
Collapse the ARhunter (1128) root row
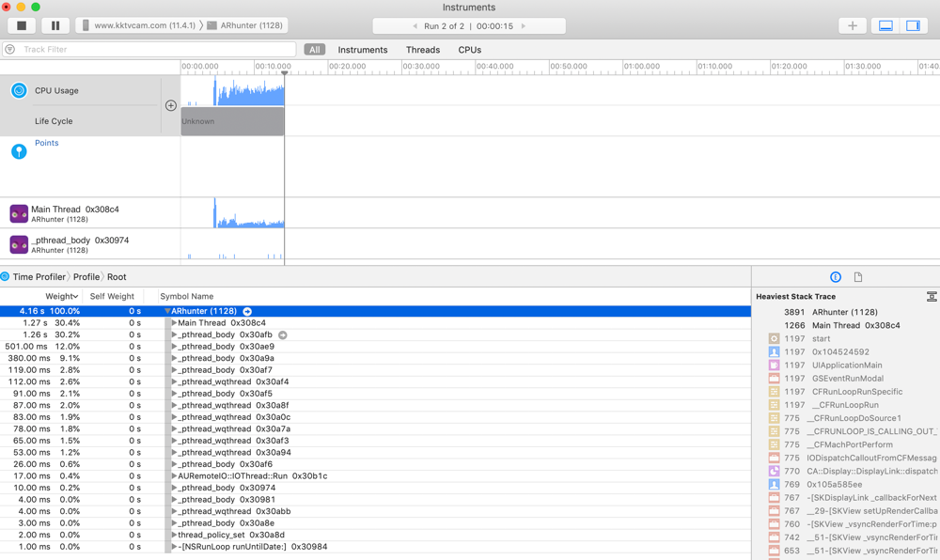point(167,311)
